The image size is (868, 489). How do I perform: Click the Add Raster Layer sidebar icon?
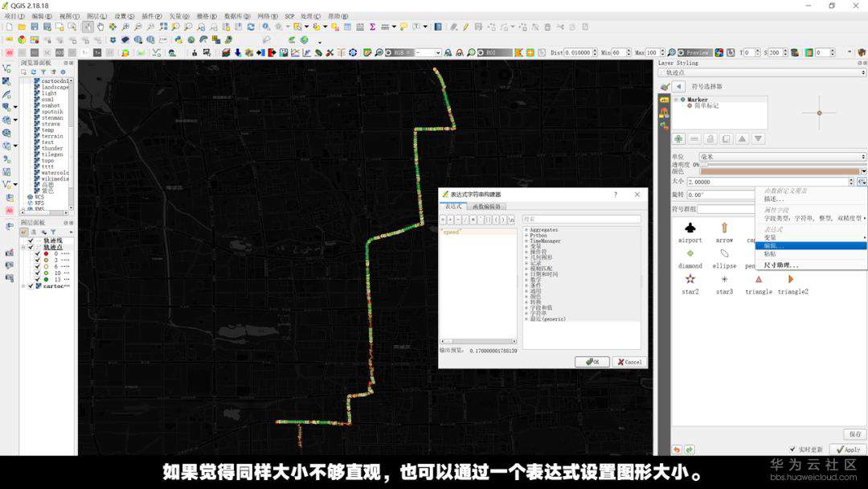pos(6,81)
